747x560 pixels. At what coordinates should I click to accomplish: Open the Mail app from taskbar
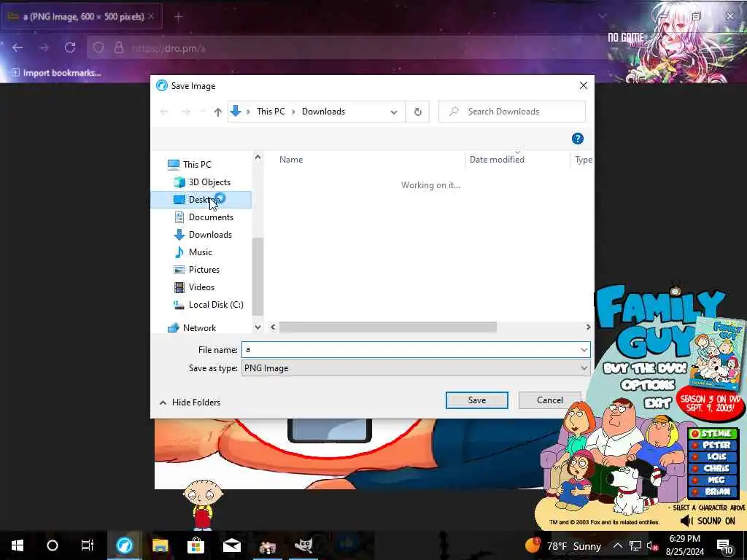pos(231,545)
